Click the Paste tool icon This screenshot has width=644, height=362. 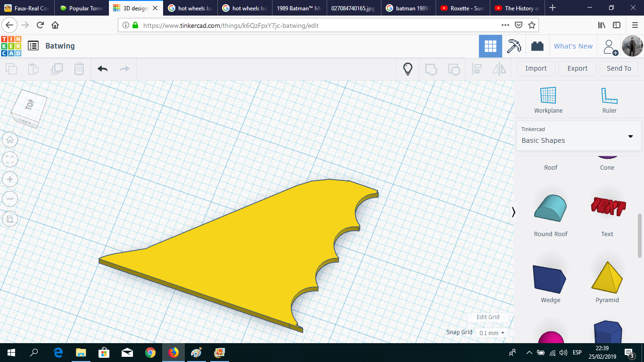(x=33, y=69)
